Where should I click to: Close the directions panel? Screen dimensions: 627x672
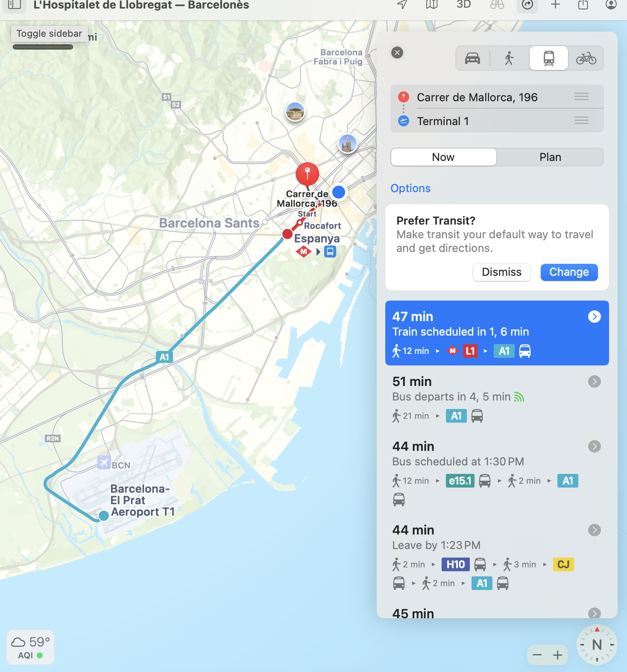[x=397, y=53]
